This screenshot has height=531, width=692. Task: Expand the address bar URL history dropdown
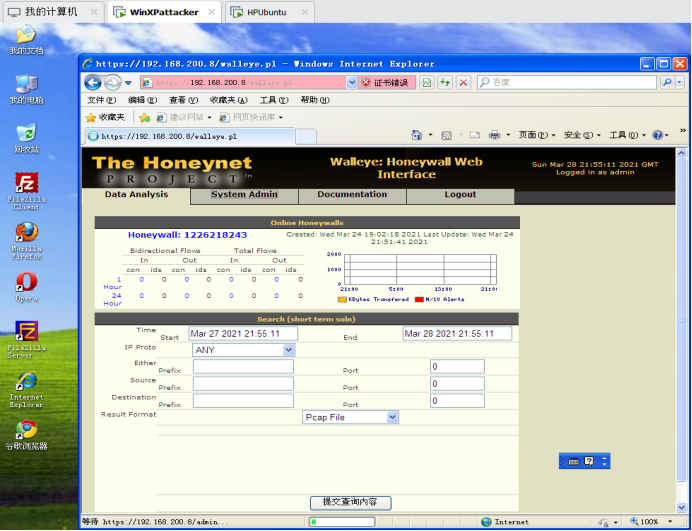click(352, 83)
